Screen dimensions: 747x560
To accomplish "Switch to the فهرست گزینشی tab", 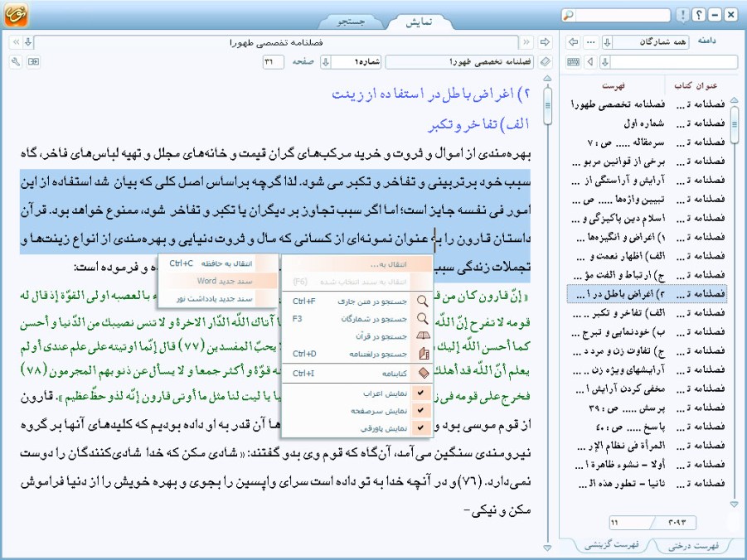I will pyautogui.click(x=612, y=545).
